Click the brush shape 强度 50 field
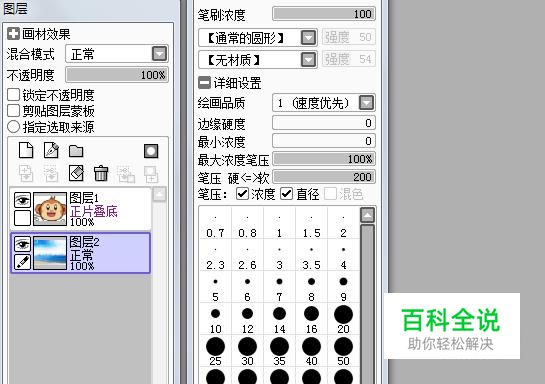The image size is (545, 384). coord(349,37)
